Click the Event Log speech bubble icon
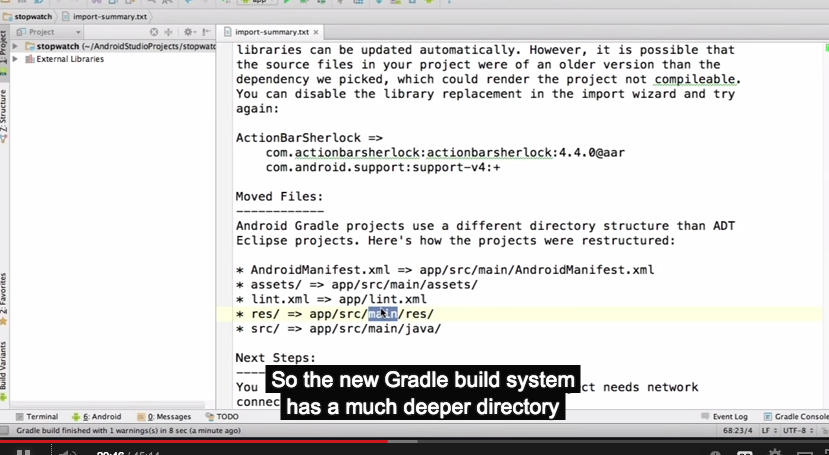The height and width of the screenshot is (455, 829). point(705,416)
